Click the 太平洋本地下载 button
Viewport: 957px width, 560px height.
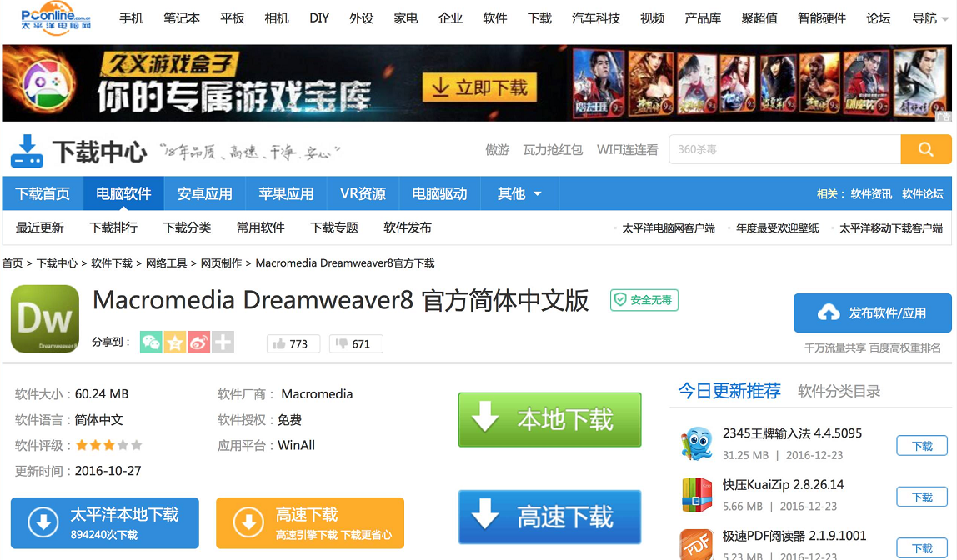point(105,523)
